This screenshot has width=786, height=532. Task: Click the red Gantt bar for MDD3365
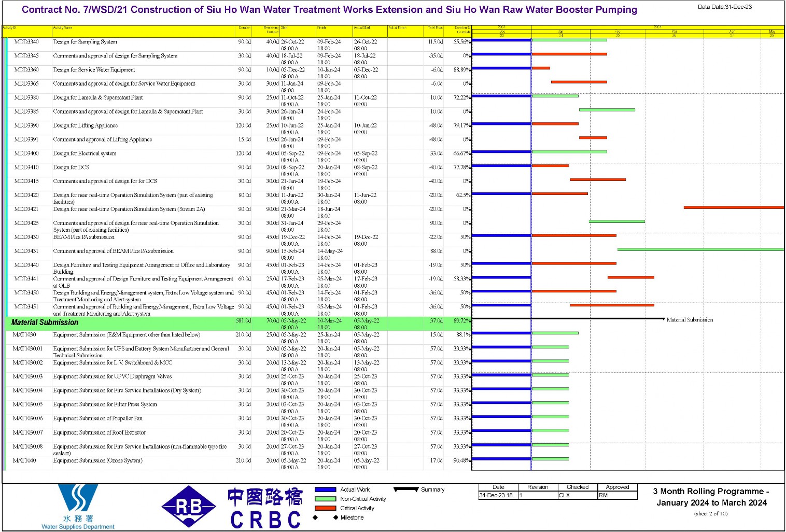pyautogui.click(x=579, y=82)
